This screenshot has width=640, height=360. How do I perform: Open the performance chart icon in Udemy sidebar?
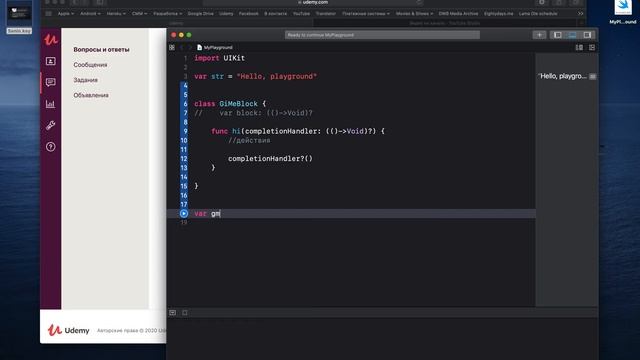click(x=51, y=104)
